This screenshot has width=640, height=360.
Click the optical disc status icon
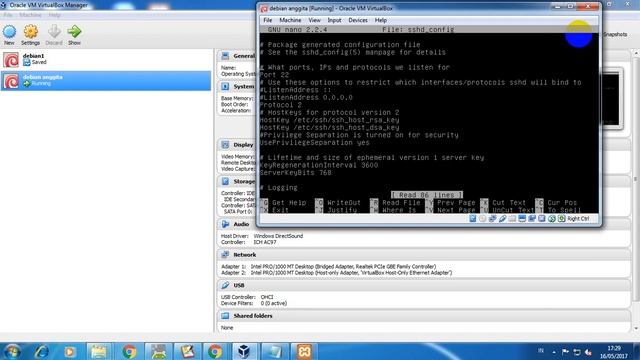coord(482,219)
